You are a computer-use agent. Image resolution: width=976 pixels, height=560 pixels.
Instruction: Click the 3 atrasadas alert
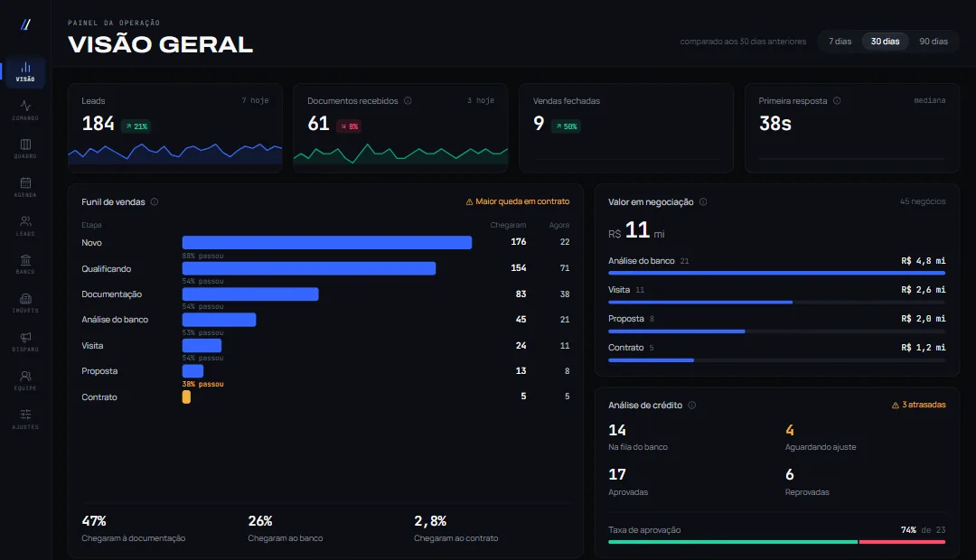[x=919, y=405]
